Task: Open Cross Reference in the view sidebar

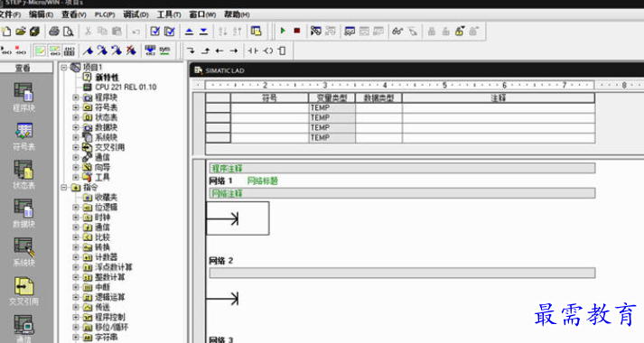Action: pos(23,291)
